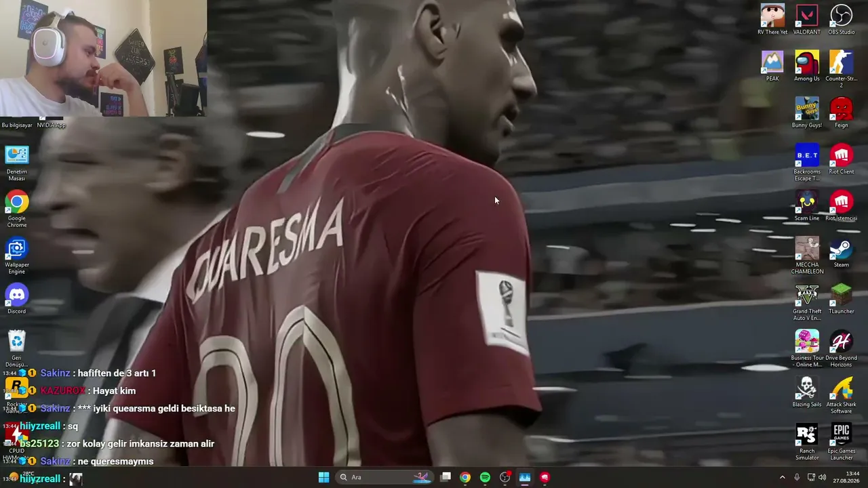Select the PEAK game shortcut
Screen dimensions: 868x488
point(772,66)
